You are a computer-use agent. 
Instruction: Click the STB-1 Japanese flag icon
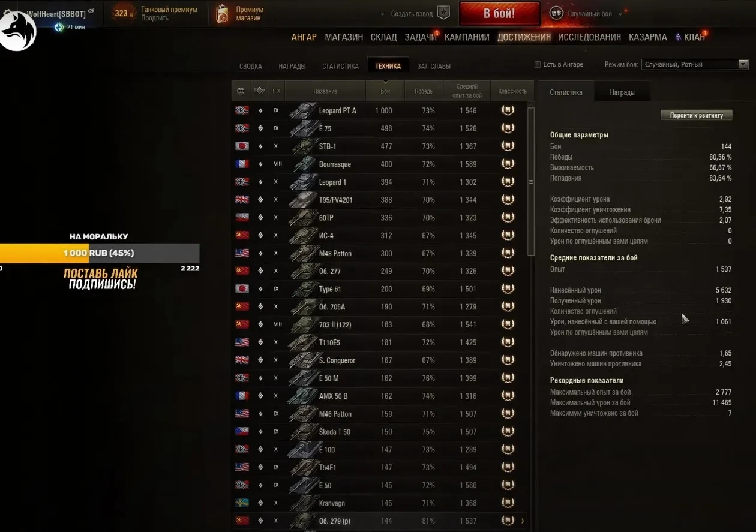(242, 146)
